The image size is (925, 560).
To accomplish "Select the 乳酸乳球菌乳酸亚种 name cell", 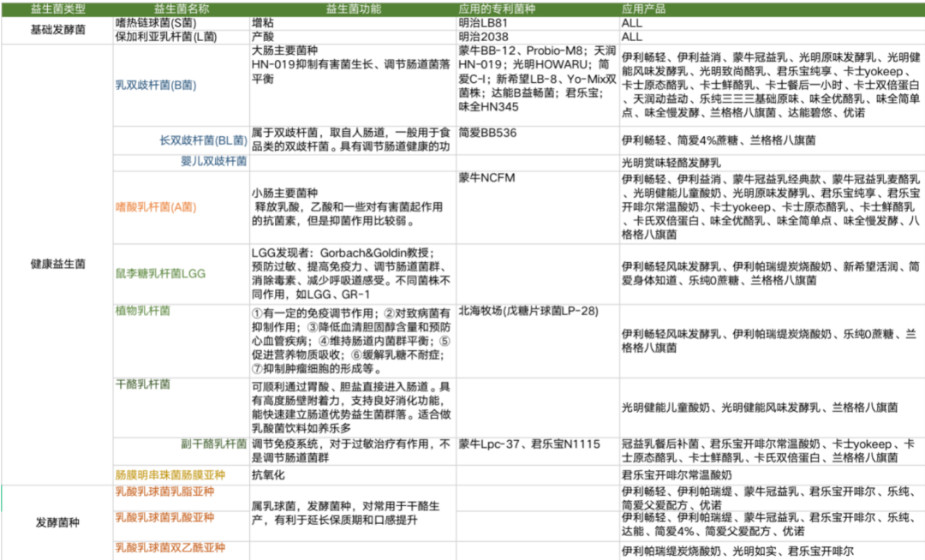I will pyautogui.click(x=181, y=526).
